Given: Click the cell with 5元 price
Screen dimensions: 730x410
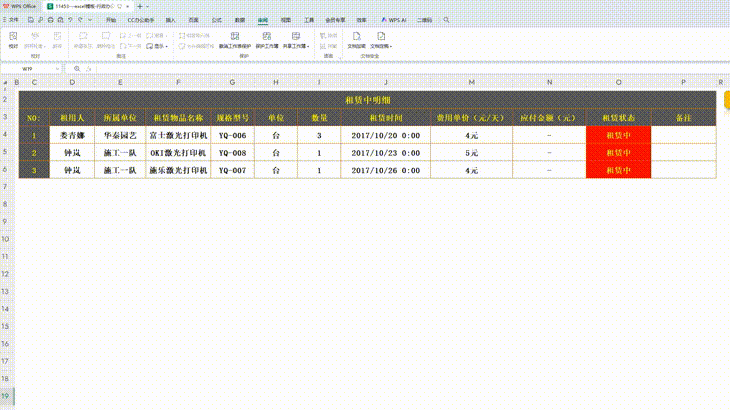Looking at the screenshot, I should (471, 153).
